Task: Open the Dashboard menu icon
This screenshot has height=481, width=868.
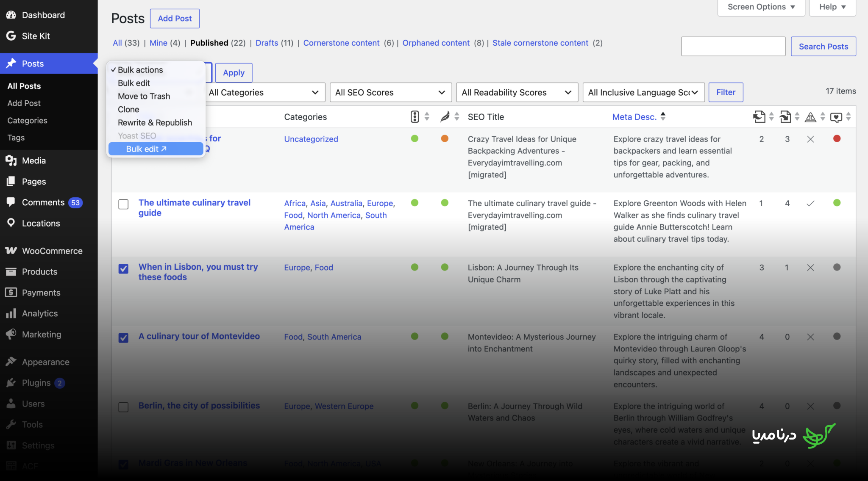Action: (11, 15)
